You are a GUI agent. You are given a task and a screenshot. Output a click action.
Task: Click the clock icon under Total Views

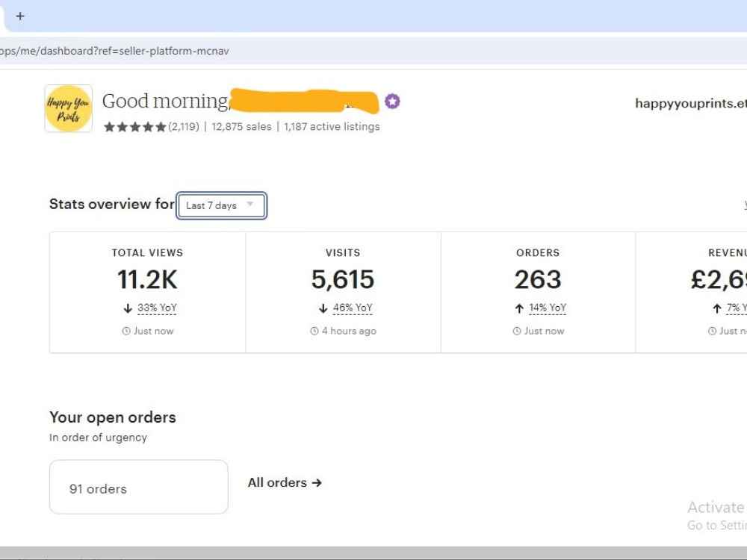point(126,331)
